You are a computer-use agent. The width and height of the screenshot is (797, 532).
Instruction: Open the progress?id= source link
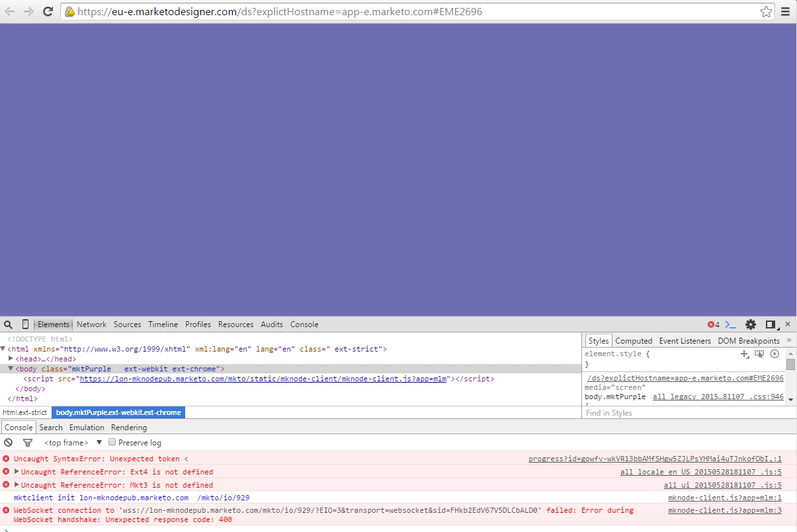coord(655,459)
